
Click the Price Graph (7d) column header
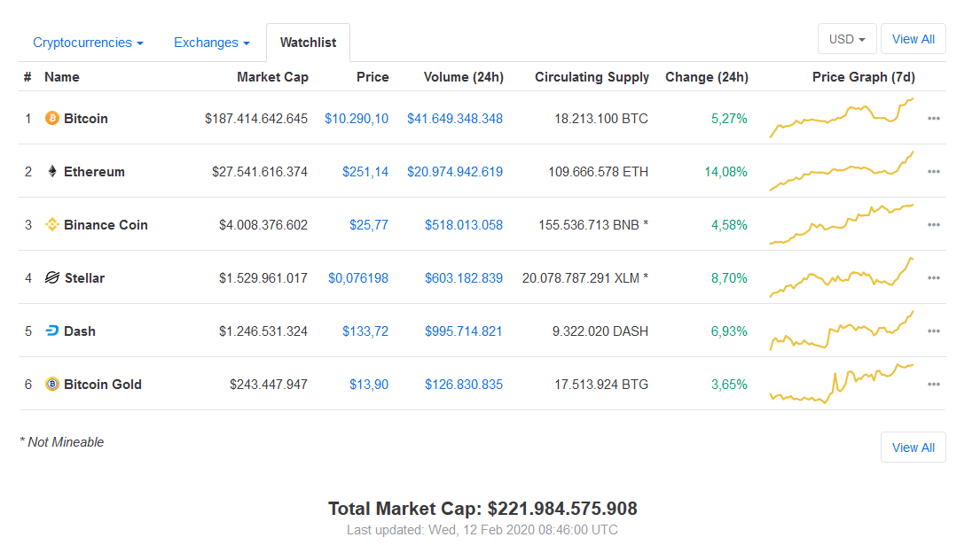click(x=864, y=77)
